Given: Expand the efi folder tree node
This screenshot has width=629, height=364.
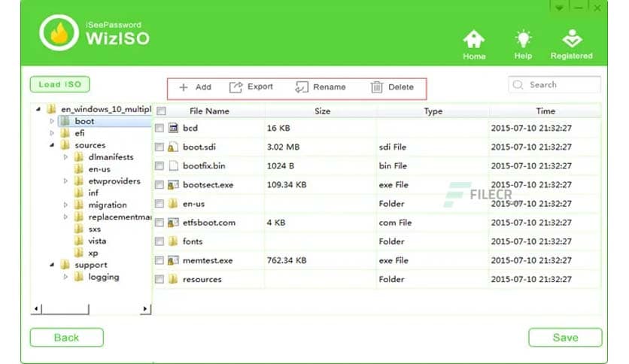Looking at the screenshot, I should (52, 132).
